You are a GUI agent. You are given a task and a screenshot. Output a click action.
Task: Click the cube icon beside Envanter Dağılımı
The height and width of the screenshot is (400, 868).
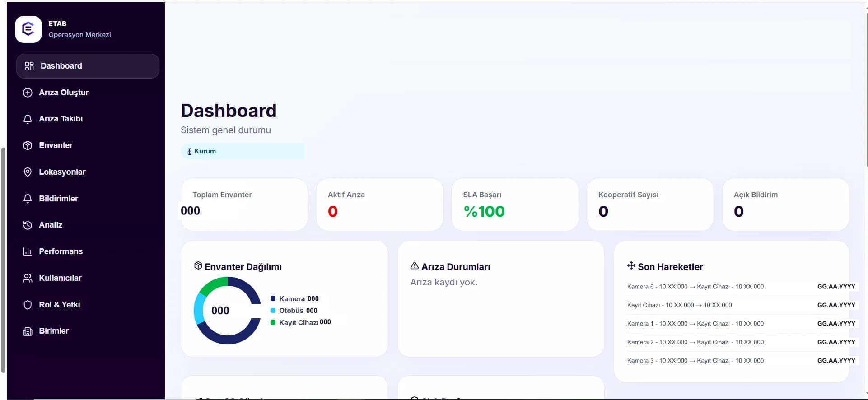(198, 265)
